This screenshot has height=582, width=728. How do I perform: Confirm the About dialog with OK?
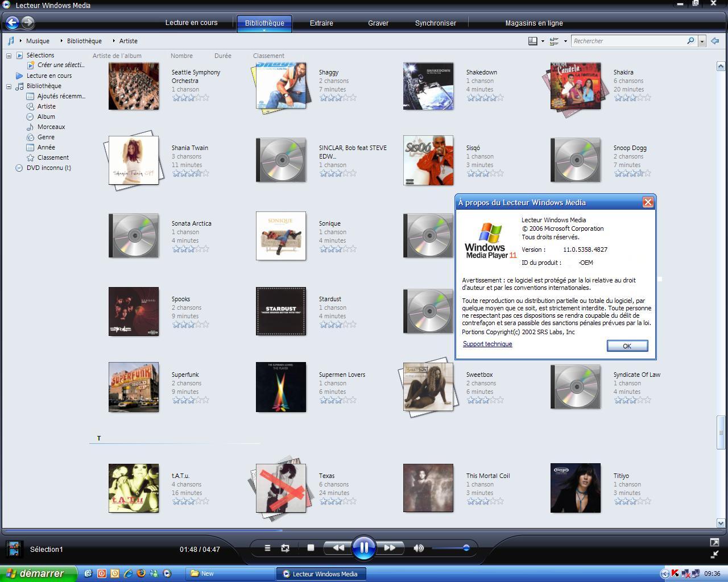coord(627,346)
